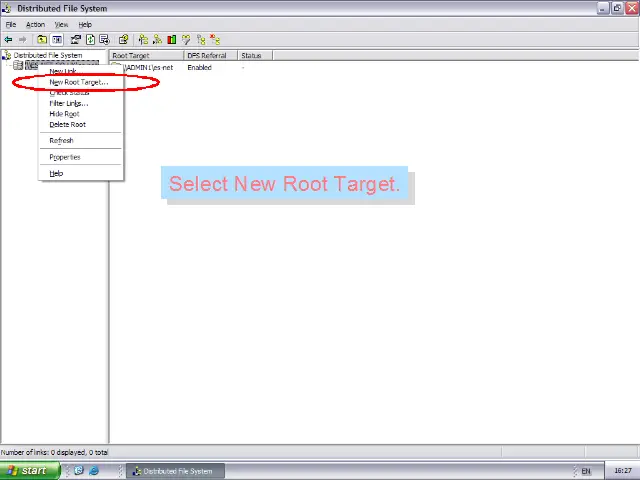
Task: Click the 16:27 clock in system tray
Action: pyautogui.click(x=623, y=471)
